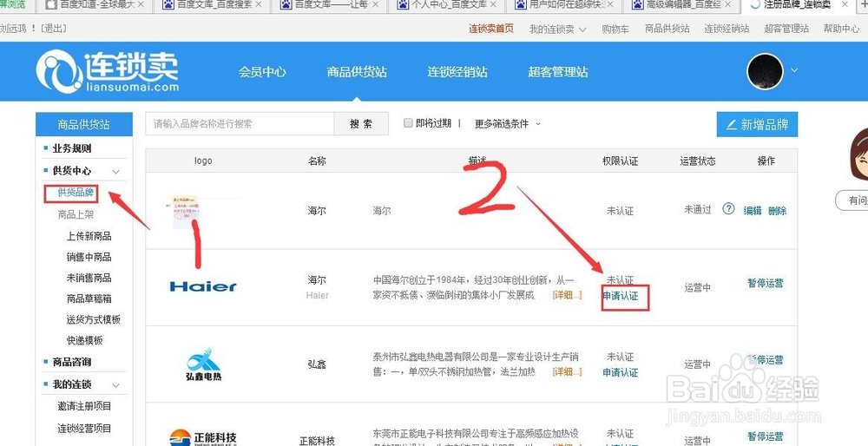Click the 退出 logout link

(x=53, y=29)
